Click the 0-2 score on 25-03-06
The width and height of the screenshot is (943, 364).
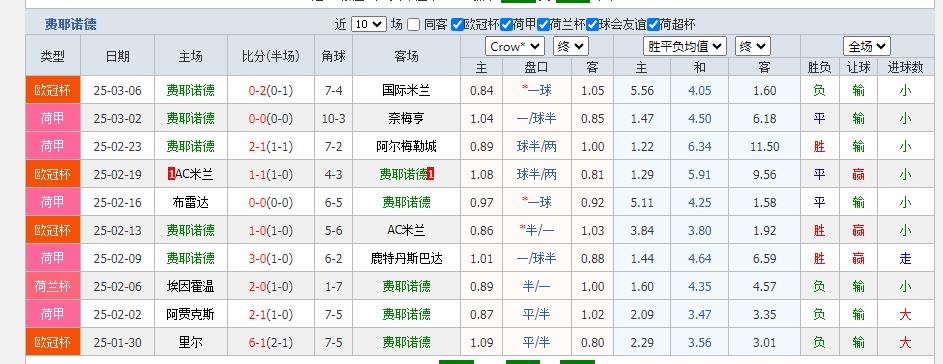257,91
